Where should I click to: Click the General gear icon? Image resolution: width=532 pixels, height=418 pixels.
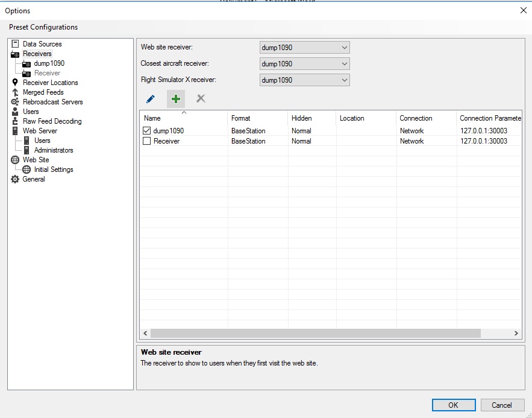click(x=15, y=179)
